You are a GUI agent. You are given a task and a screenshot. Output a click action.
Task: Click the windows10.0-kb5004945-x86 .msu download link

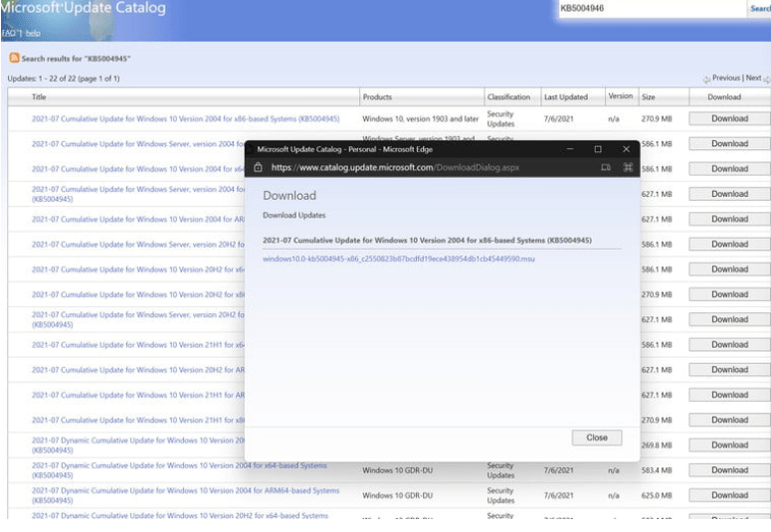(x=398, y=259)
